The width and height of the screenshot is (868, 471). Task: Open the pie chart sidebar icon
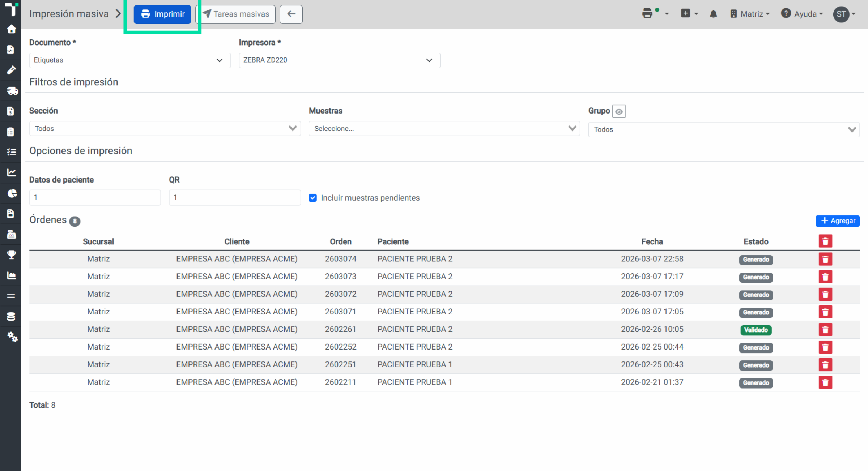[x=12, y=193]
